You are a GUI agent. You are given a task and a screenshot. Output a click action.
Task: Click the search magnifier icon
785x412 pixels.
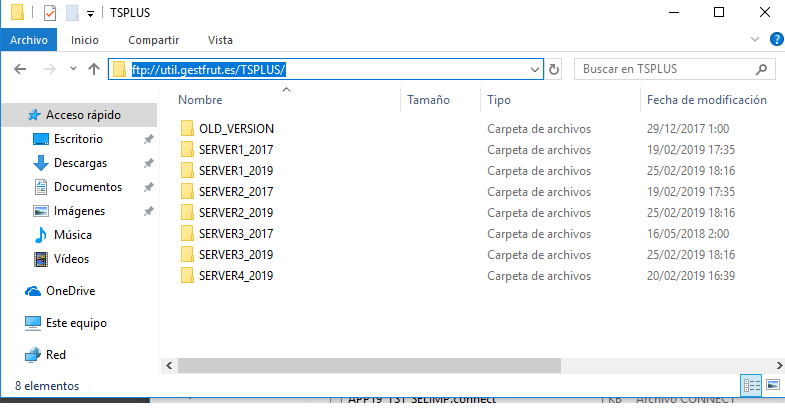[763, 70]
